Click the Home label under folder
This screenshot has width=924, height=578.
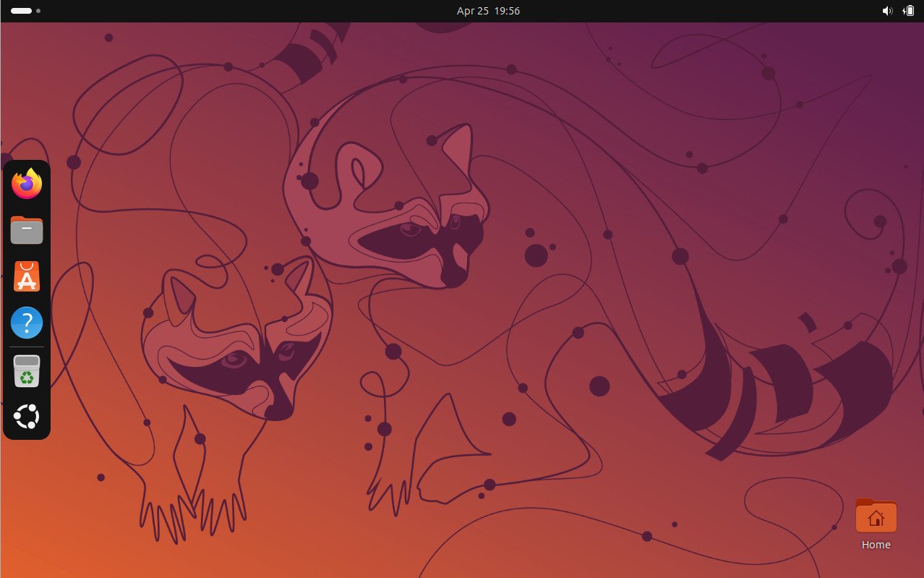click(x=876, y=545)
